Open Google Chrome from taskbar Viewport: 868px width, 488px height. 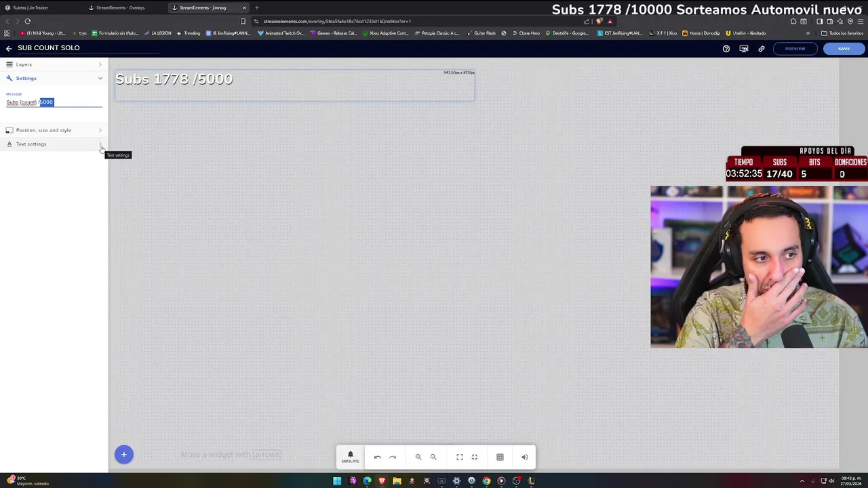(x=486, y=481)
